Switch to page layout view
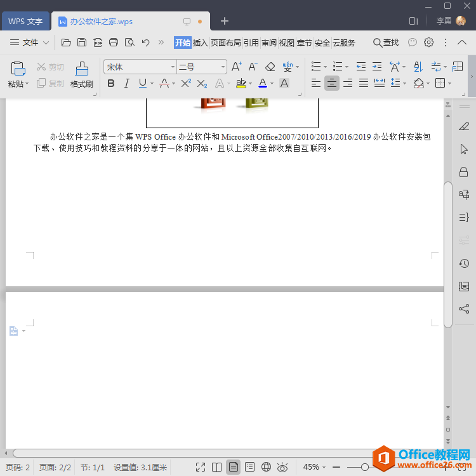The image size is (476, 476). click(x=233, y=467)
